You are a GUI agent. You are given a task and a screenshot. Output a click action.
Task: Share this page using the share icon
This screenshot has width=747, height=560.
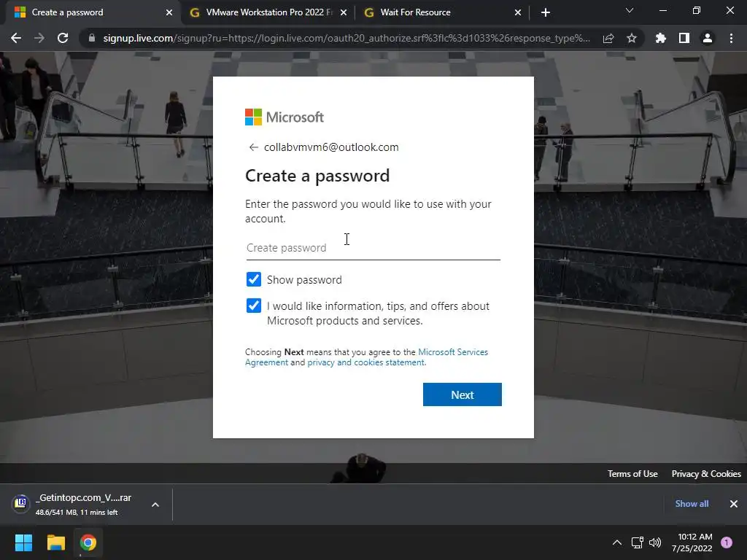click(608, 38)
